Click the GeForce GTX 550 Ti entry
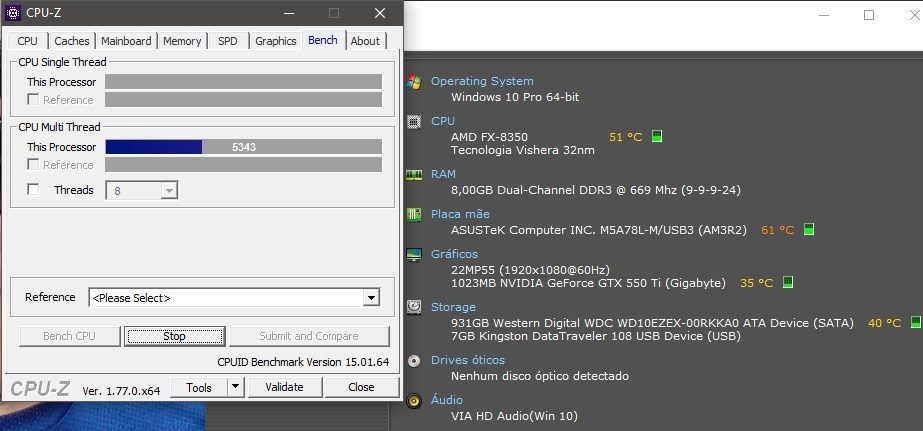 pos(588,283)
